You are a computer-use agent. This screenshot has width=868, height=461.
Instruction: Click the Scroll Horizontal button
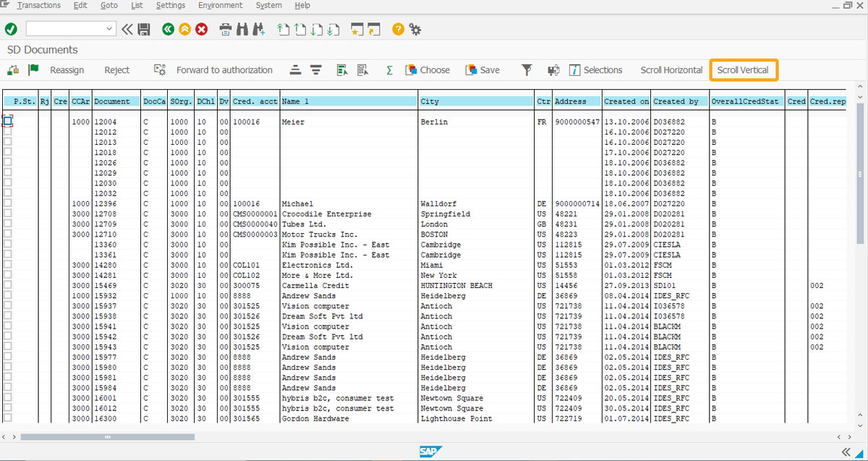pos(671,70)
